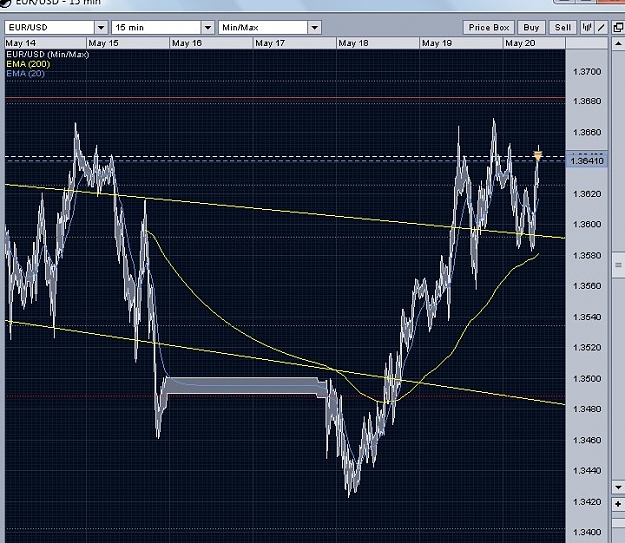Click the price axis scroll down arrow

click(x=618, y=487)
